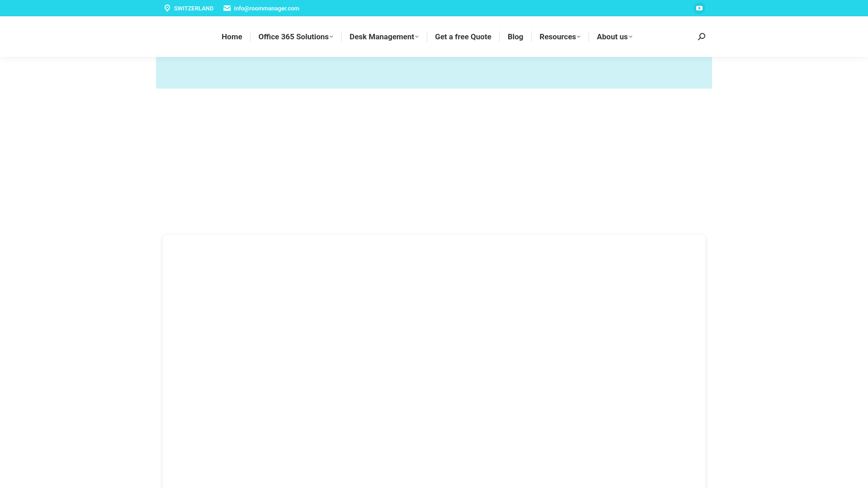Open the Resources navigation item
Viewport: 868px width, 488px height.
[557, 37]
